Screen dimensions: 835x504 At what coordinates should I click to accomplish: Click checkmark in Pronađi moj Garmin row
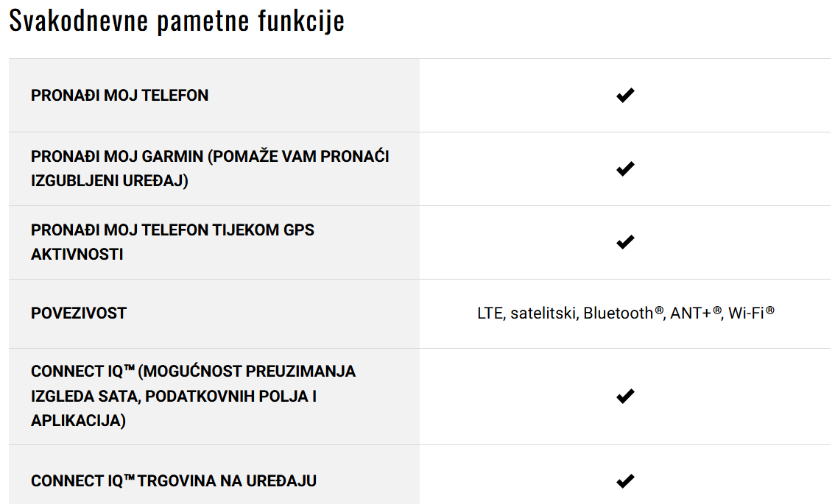pos(625,168)
